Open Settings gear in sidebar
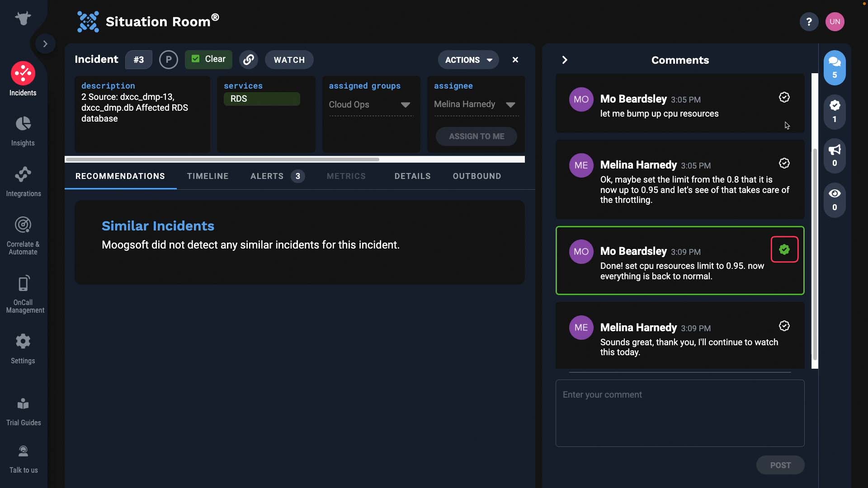Viewport: 868px width, 488px height. pyautogui.click(x=23, y=349)
